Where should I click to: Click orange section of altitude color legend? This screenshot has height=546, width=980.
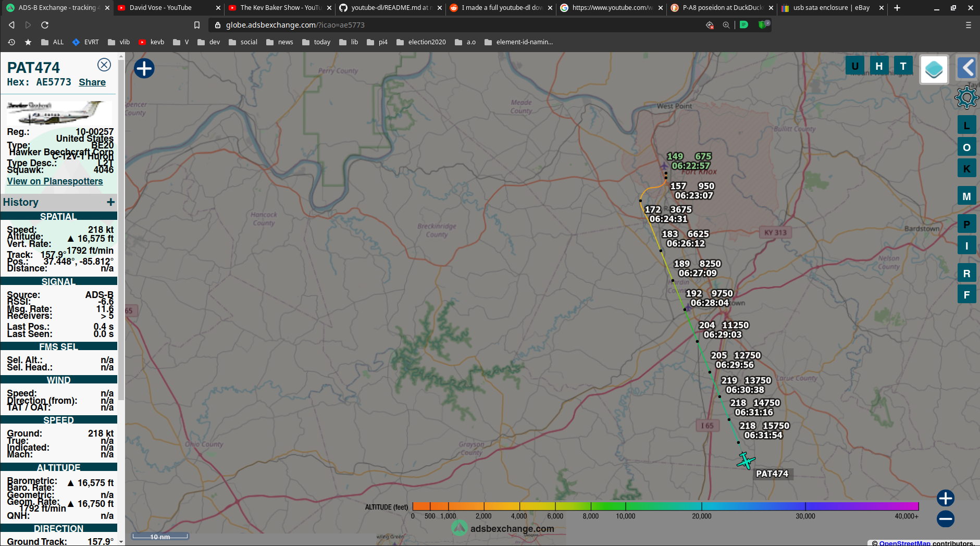(x=448, y=506)
